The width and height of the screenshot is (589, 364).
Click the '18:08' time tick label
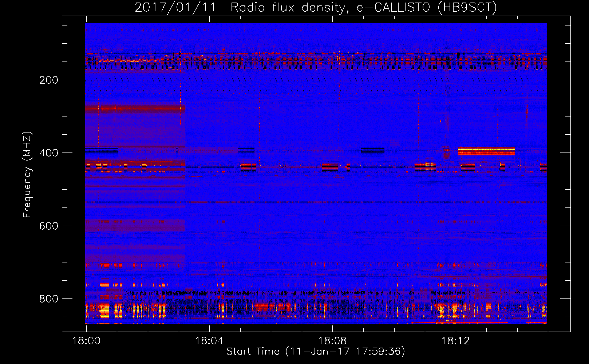(x=332, y=341)
